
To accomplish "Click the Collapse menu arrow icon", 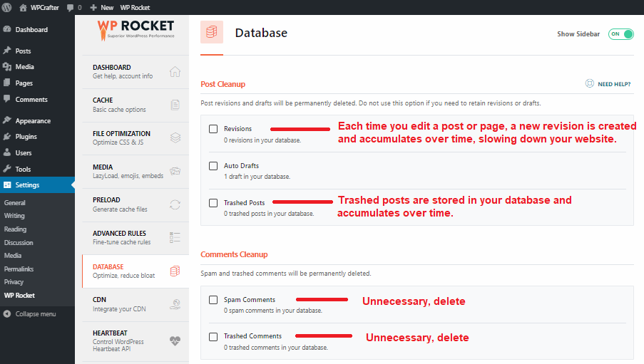I will click(x=7, y=314).
